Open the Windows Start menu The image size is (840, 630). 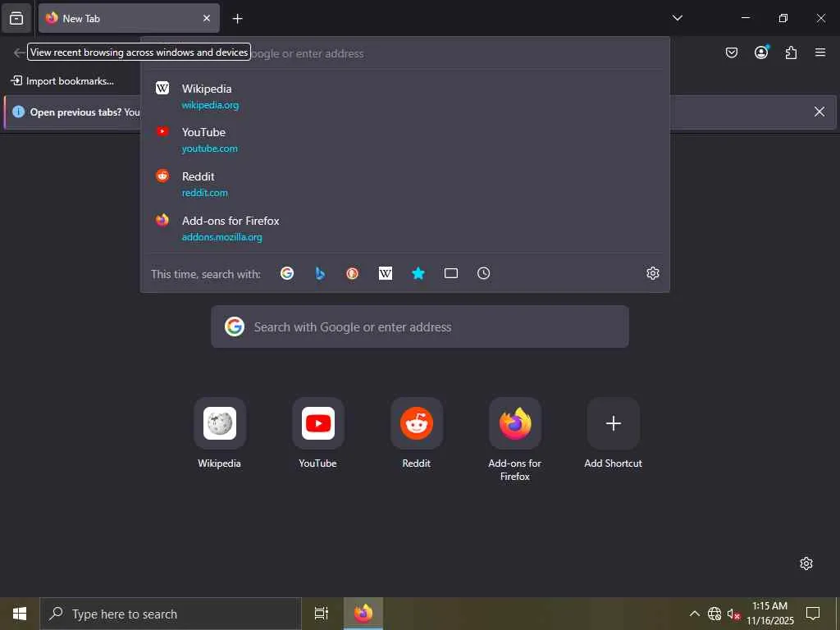[20, 614]
